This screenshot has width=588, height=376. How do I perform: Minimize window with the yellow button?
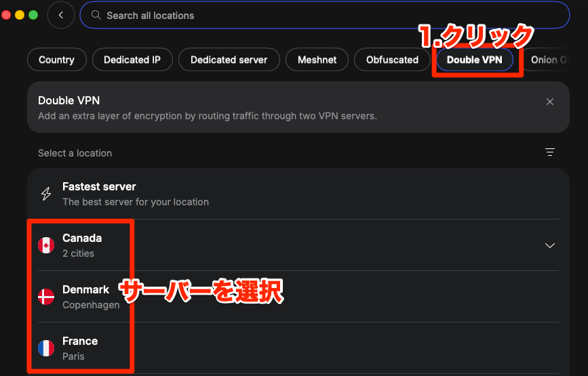point(20,15)
